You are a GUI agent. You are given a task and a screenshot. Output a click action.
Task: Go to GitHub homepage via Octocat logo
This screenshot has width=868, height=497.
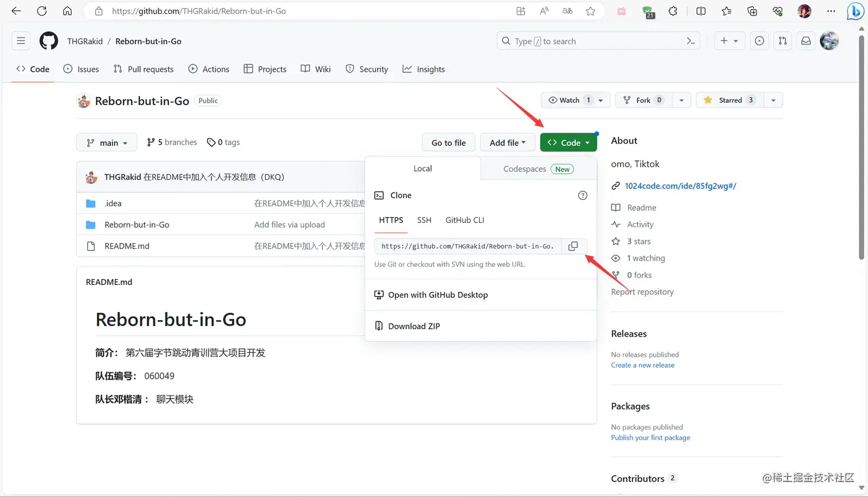[x=49, y=41]
